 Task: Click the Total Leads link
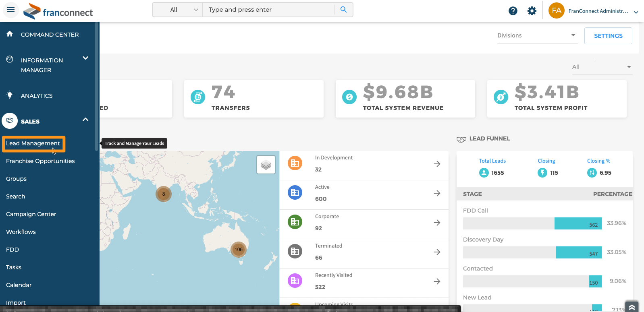(492, 161)
